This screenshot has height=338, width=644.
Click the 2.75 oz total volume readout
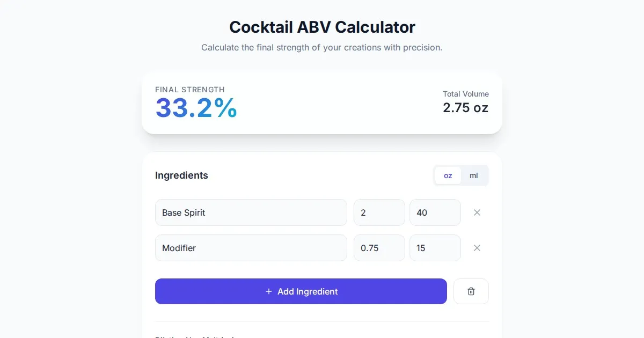click(x=465, y=108)
